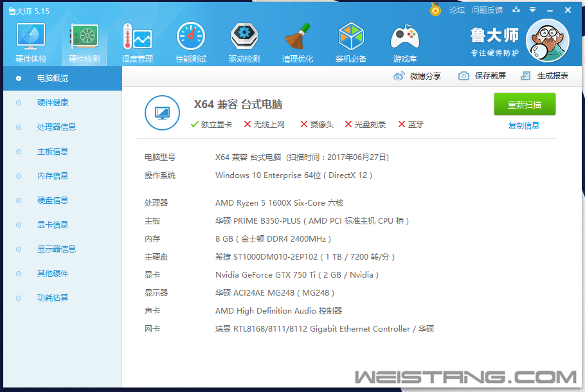Click the 8 GB 金士顿 DDR4 memory text

(273, 238)
